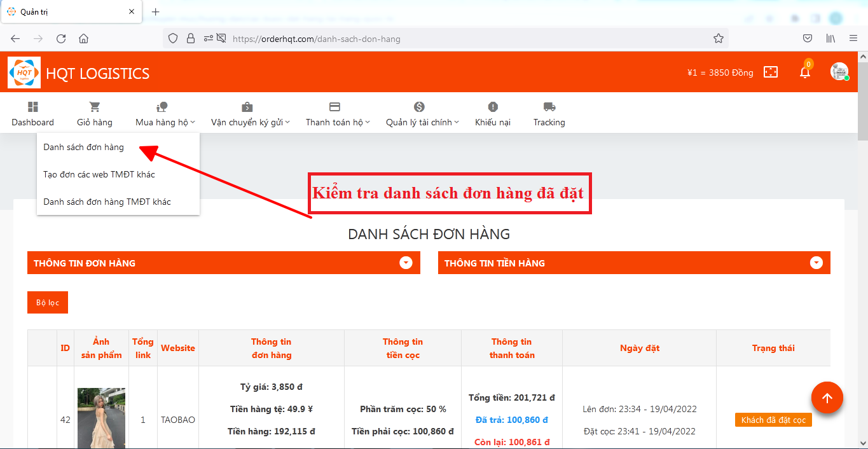The image size is (868, 449).
Task: Click the TAOBAO cell
Action: [x=178, y=420]
